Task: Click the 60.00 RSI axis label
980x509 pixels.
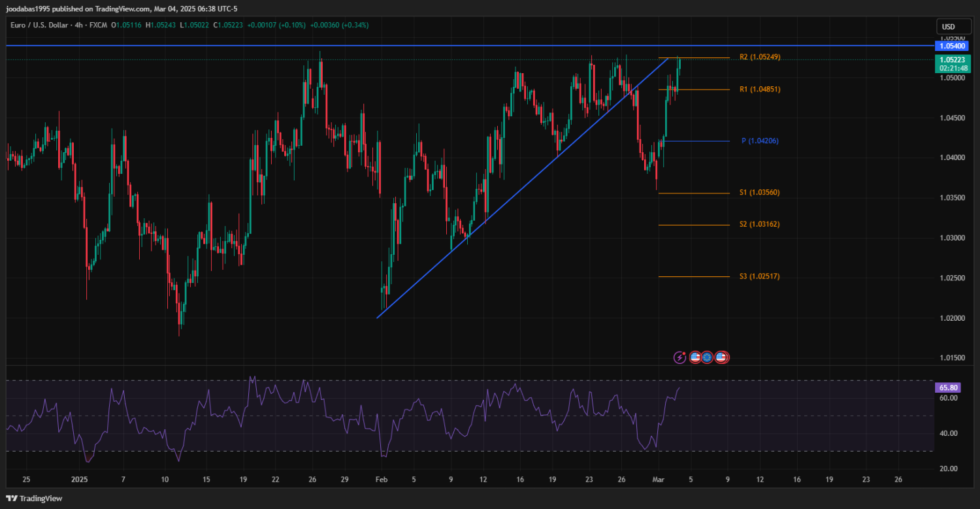Action: point(949,398)
